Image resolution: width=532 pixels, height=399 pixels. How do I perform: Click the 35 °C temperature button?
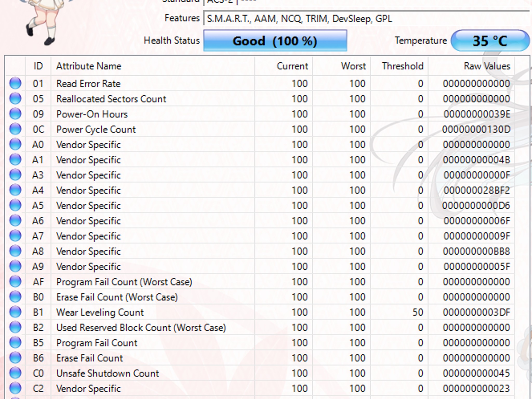point(490,41)
